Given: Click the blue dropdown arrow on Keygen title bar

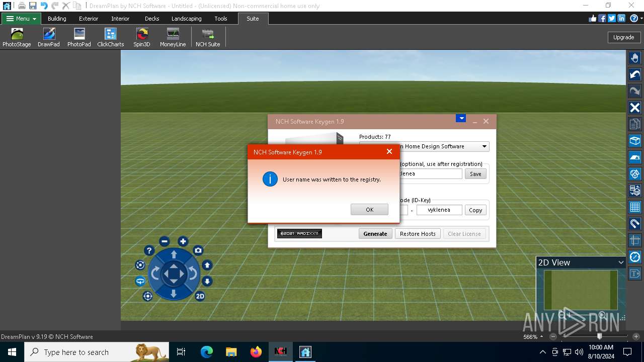Looking at the screenshot, I should pos(460,119).
